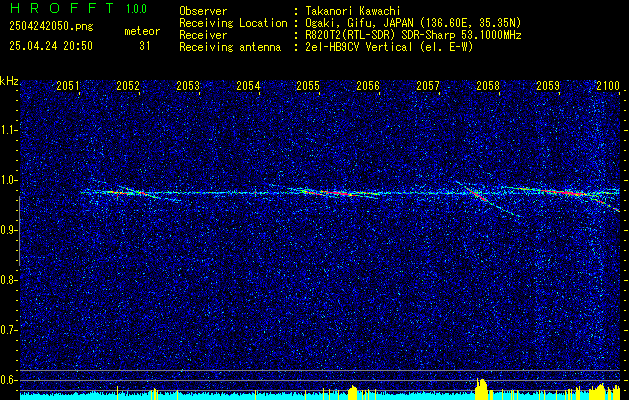
Task: Click the Ogaki, Gifu receiving location text
Action: pyautogui.click(x=413, y=23)
